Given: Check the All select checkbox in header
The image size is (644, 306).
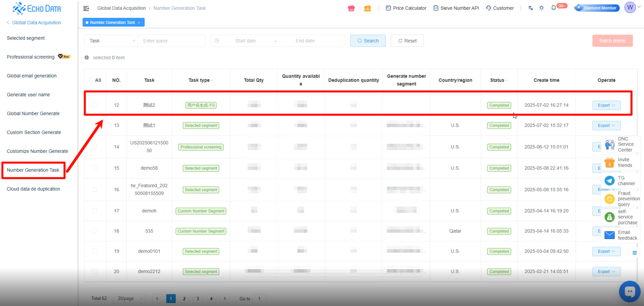Looking at the screenshot, I should click(92, 80).
